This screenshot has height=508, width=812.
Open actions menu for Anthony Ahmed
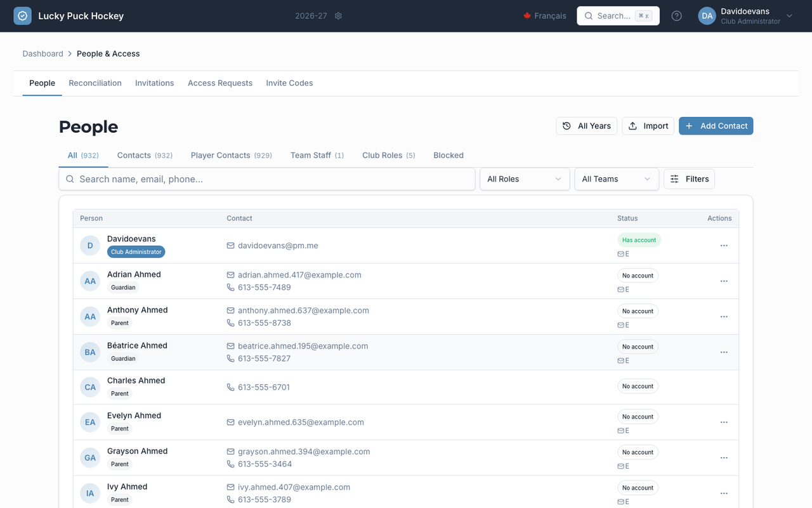pyautogui.click(x=724, y=317)
